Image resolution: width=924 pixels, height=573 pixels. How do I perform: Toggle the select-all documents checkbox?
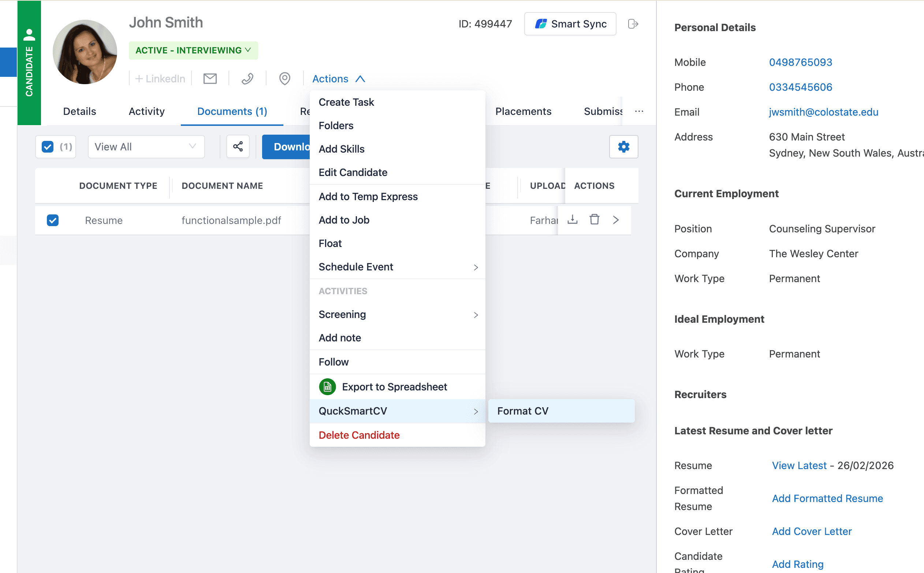pos(47,147)
